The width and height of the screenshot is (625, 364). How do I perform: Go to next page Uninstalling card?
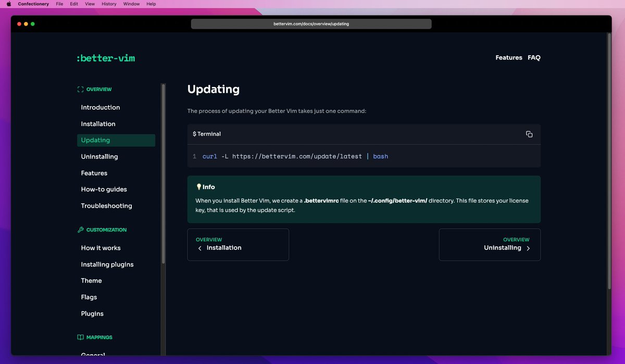[x=490, y=245]
